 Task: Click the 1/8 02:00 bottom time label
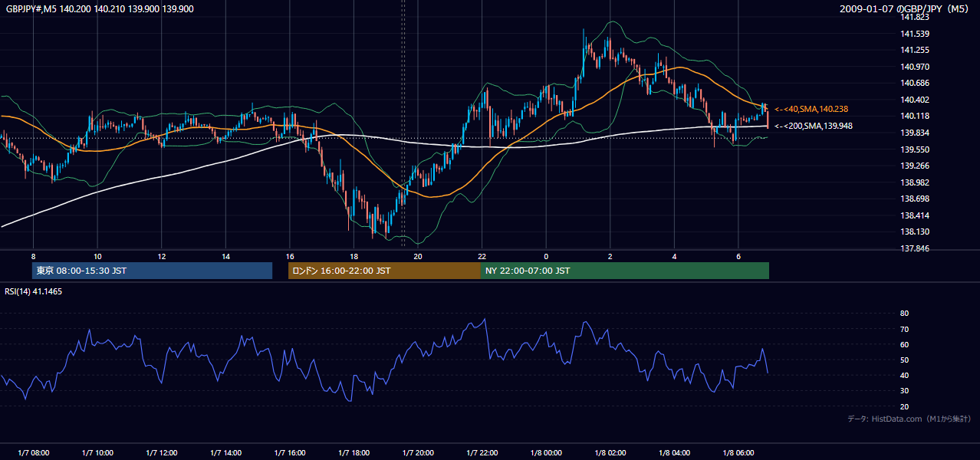[x=610, y=452]
